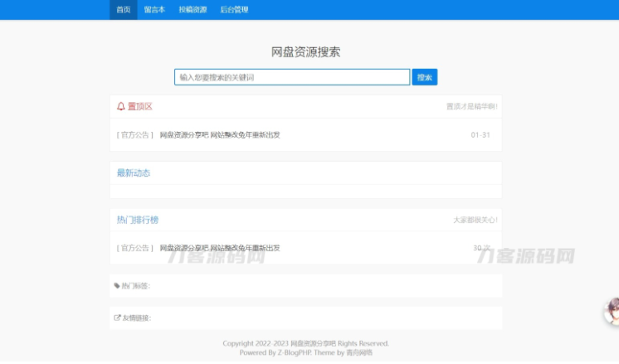Select the 大家都很关心! caption text
The height and width of the screenshot is (364, 619).
(475, 220)
